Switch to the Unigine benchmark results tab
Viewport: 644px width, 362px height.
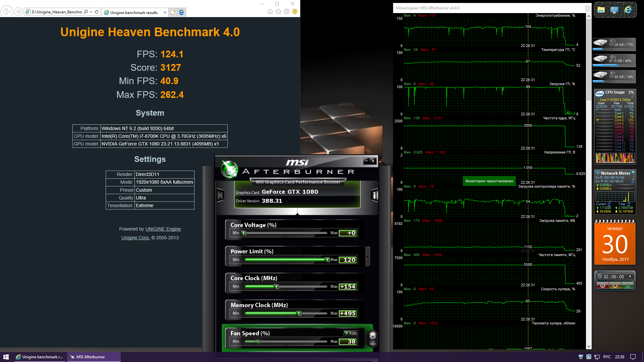pyautogui.click(x=133, y=12)
